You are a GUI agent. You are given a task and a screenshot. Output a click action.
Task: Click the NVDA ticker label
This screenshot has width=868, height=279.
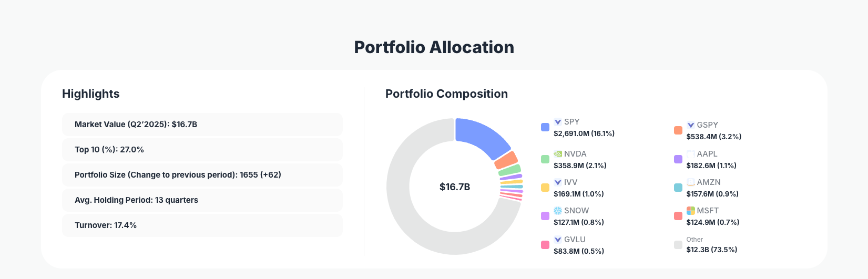tap(575, 154)
